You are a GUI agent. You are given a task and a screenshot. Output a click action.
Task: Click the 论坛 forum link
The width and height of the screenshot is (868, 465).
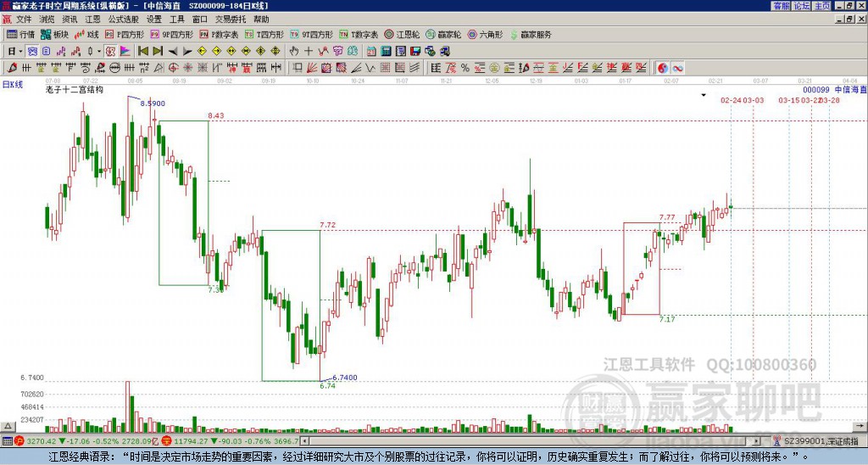(801, 6)
